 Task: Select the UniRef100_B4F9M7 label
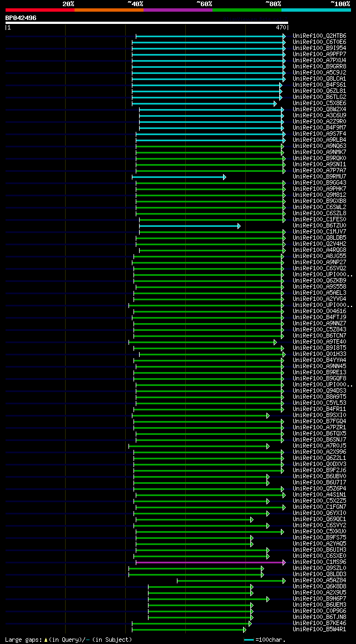tap(319, 128)
